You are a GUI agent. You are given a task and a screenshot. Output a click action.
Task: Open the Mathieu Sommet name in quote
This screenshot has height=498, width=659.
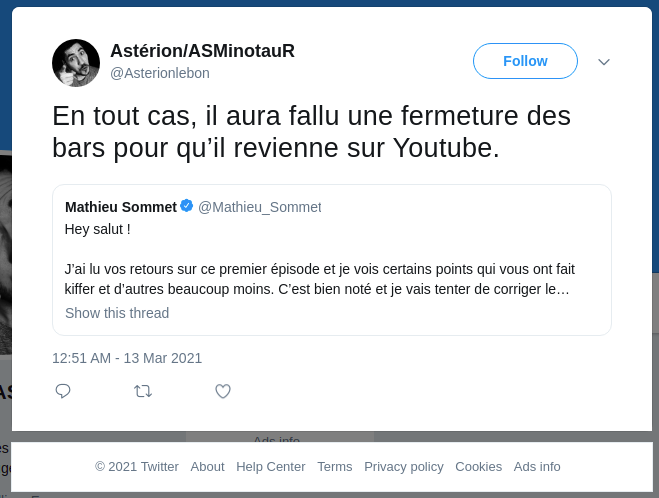[120, 207]
